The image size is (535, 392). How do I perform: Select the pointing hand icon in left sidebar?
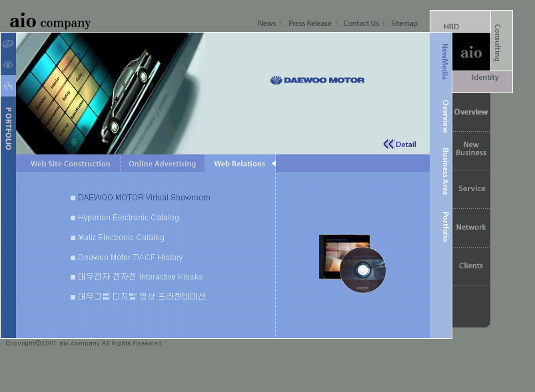point(8,86)
